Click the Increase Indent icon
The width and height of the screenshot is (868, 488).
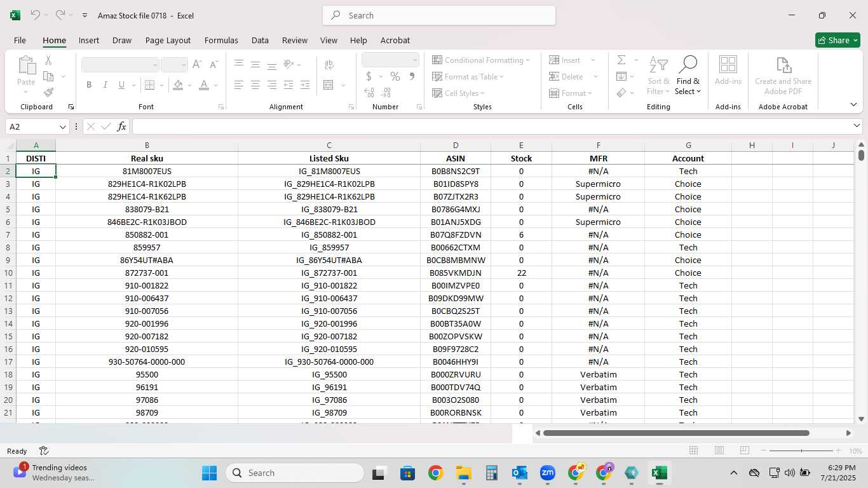304,85
